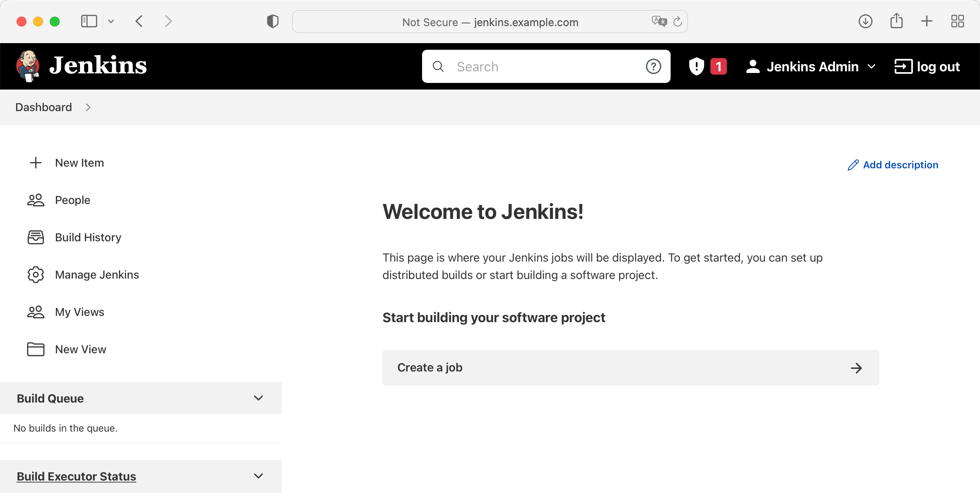Select Dashboard in the breadcrumb
The image size is (980, 500).
43,107
